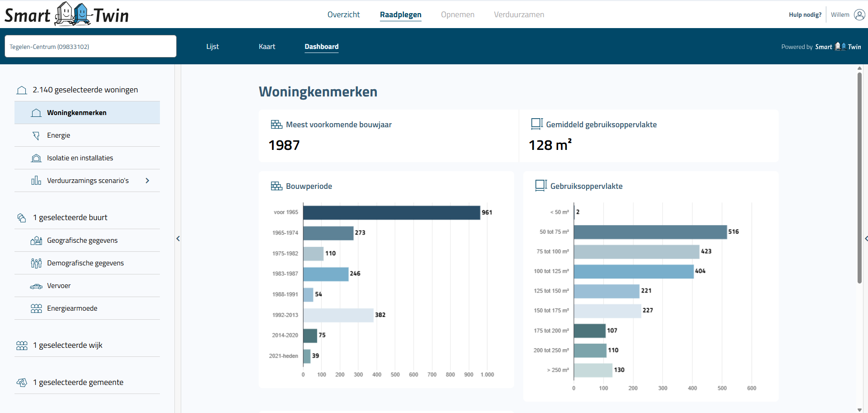Screen dimensions: 868x413
Task: Collapse the left sidebar with the arrow
Action: click(178, 238)
